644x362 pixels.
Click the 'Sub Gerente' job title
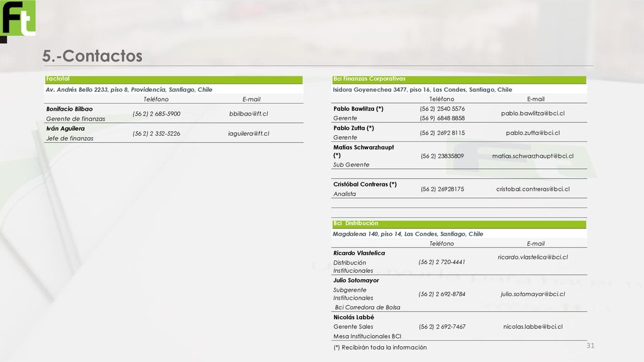click(351, 165)
